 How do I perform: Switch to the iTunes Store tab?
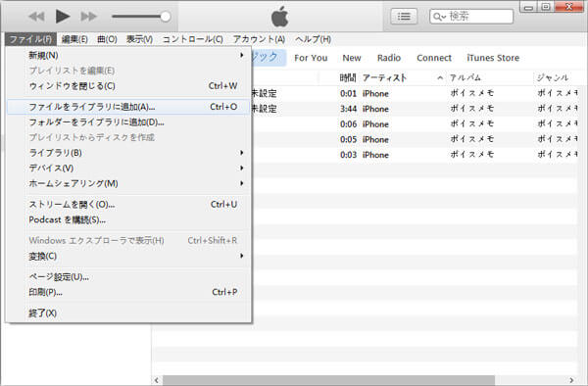point(493,58)
